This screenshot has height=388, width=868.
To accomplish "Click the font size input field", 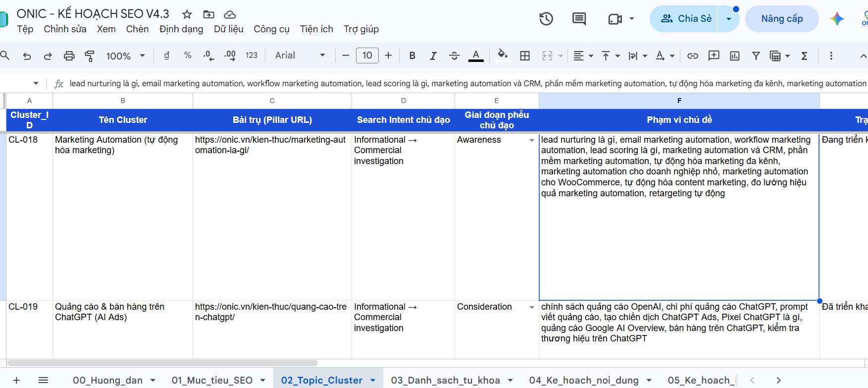I will click(x=367, y=55).
